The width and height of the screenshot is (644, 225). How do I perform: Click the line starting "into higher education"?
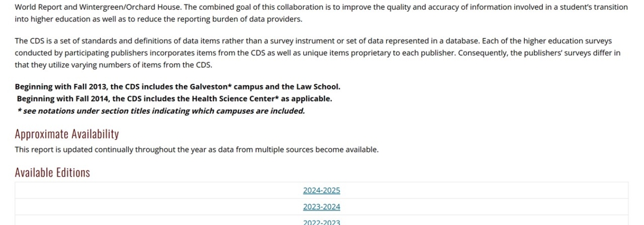pos(158,19)
